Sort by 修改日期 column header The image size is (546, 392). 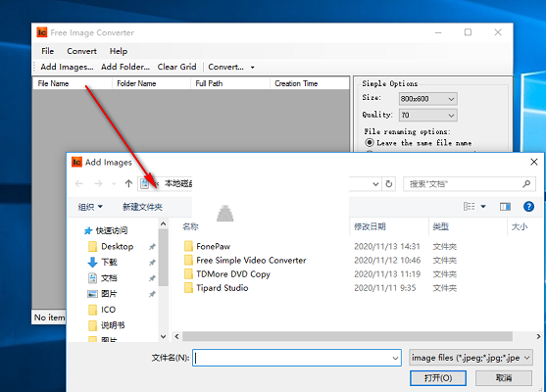tap(370, 227)
